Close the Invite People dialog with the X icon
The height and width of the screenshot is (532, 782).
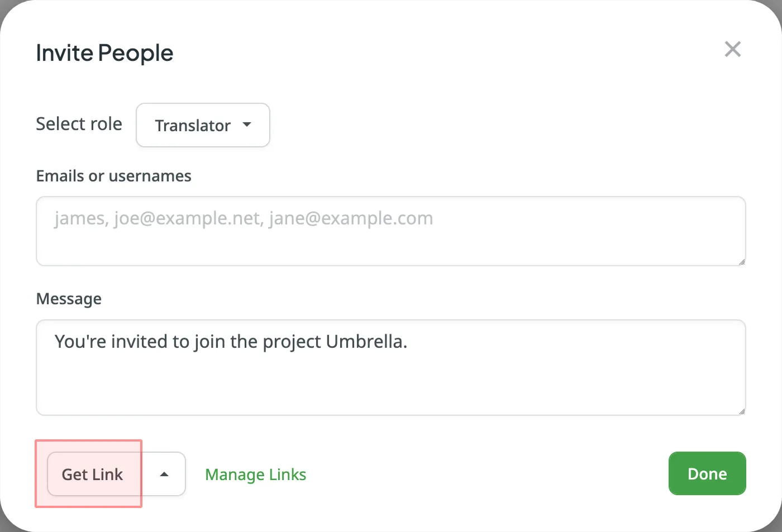732,49
